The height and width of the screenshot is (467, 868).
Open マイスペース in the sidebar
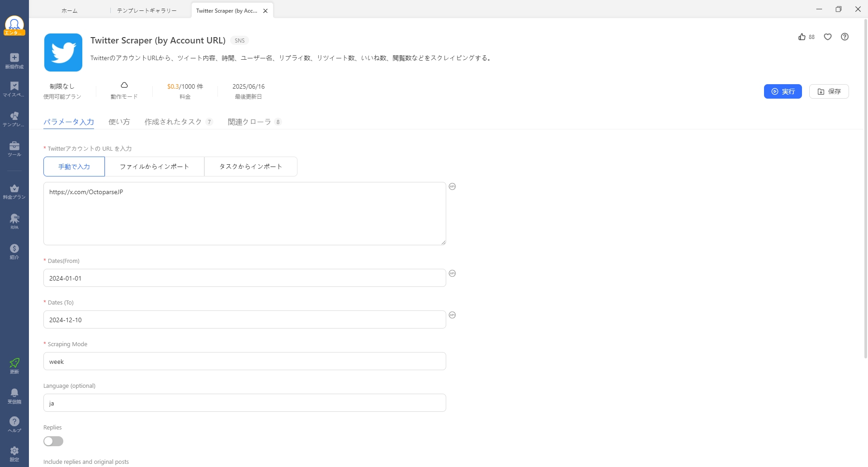(x=14, y=90)
